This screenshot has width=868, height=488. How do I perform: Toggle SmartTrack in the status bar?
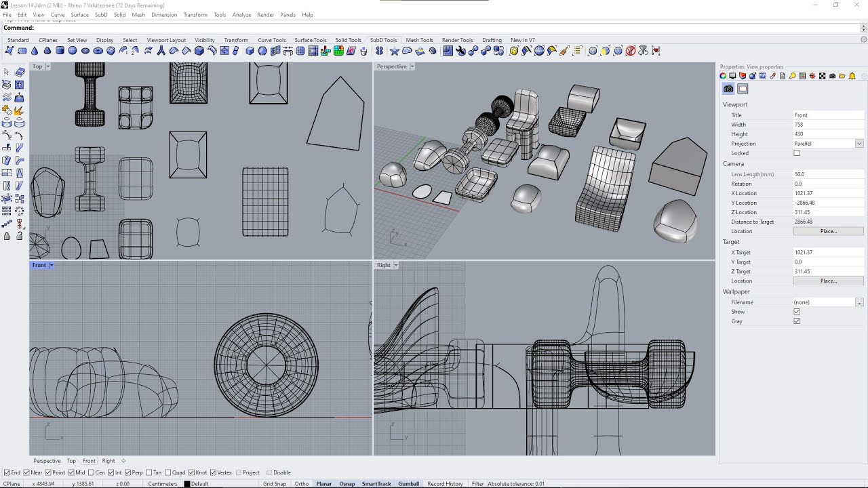tap(376, 484)
